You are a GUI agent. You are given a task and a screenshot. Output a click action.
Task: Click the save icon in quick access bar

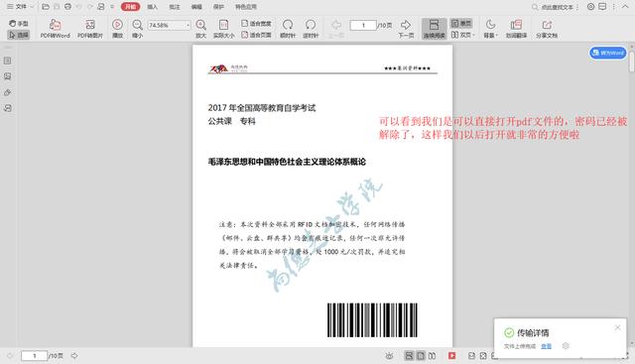click(57, 7)
